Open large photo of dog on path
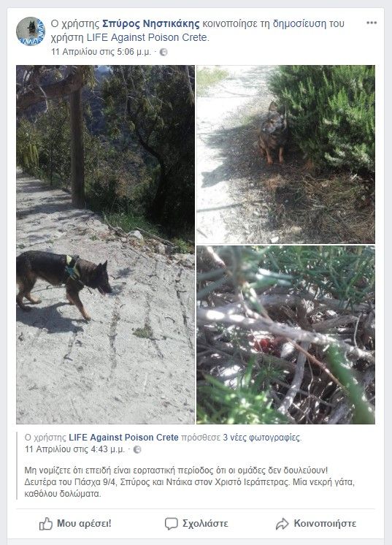Viewport: 392px width, 545px height. click(x=105, y=244)
